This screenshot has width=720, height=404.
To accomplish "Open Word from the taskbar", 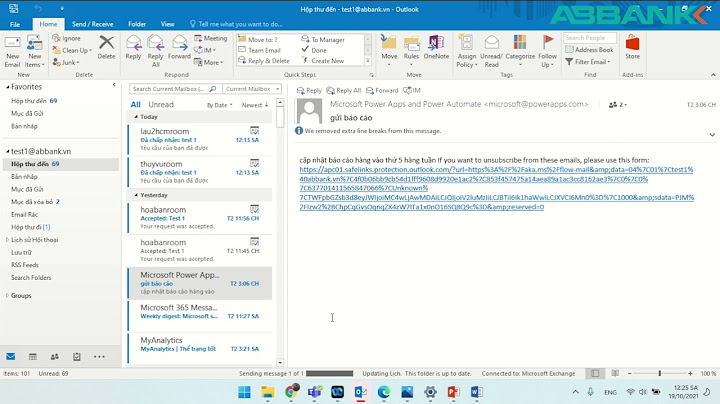I will [x=477, y=392].
